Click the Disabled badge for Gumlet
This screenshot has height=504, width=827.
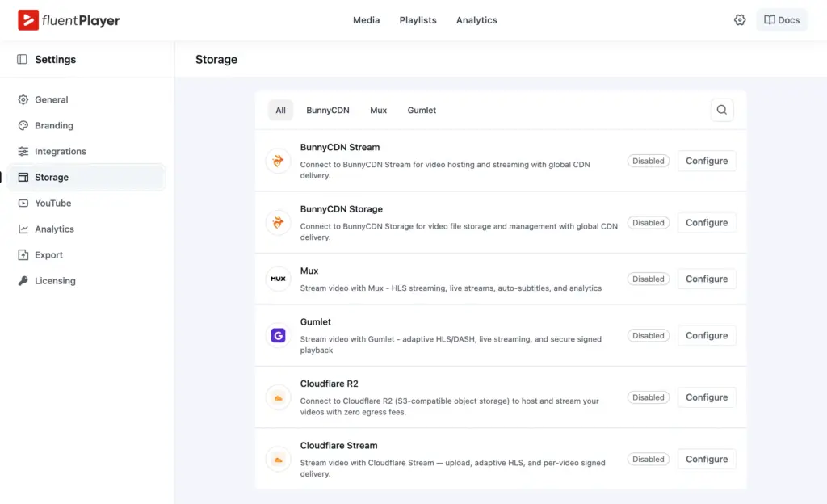coord(649,335)
